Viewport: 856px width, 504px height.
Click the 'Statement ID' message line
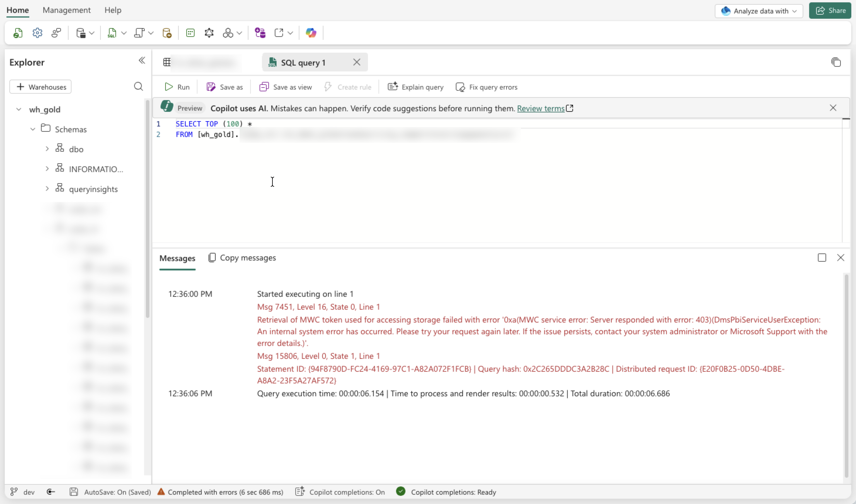click(x=521, y=375)
